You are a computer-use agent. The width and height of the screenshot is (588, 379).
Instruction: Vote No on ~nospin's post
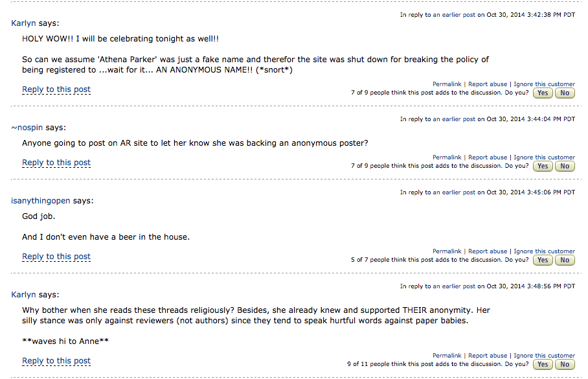click(565, 166)
